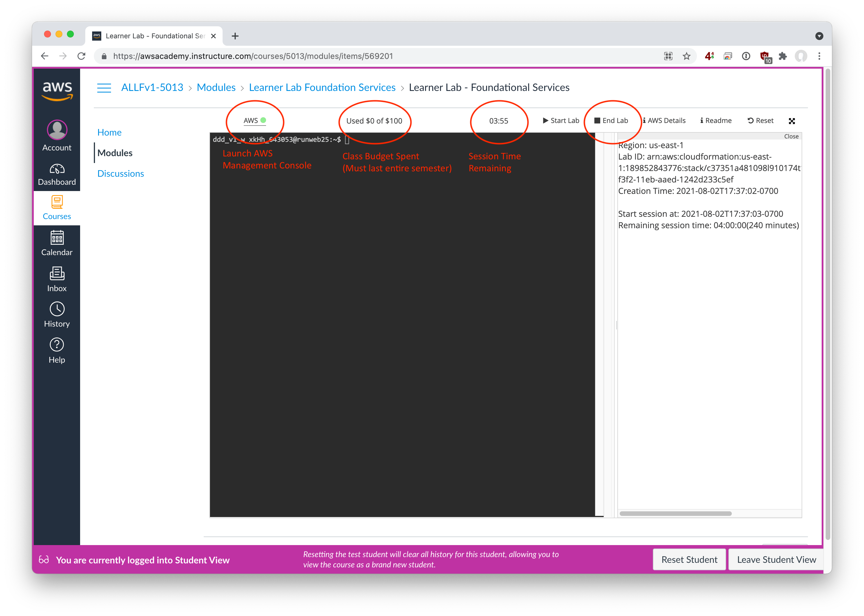Screen dimensions: 864x616
Task: Expand the tab search dropdown arrow
Action: 819,36
